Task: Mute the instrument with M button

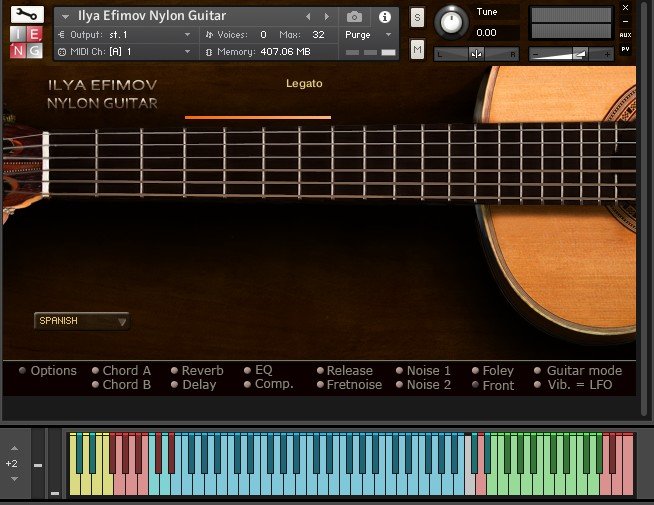Action: point(417,50)
